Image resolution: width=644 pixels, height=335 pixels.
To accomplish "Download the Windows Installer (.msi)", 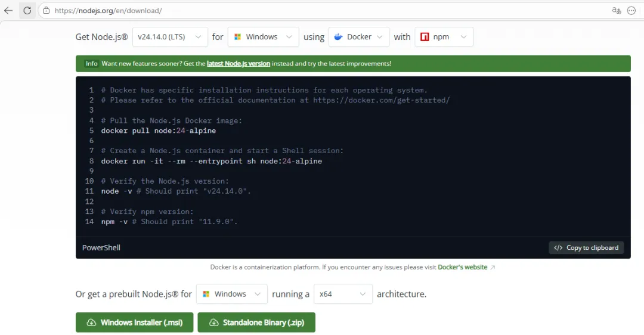I will tap(134, 322).
